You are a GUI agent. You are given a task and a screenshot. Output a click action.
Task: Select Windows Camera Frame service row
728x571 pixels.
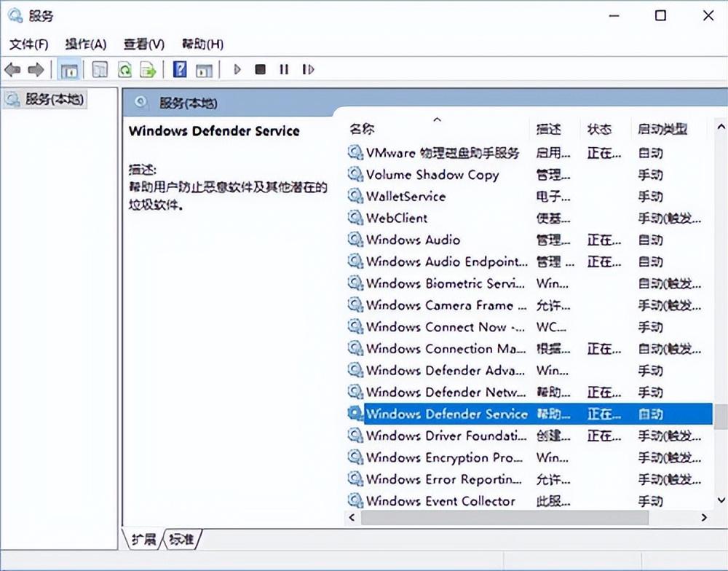[529, 304]
